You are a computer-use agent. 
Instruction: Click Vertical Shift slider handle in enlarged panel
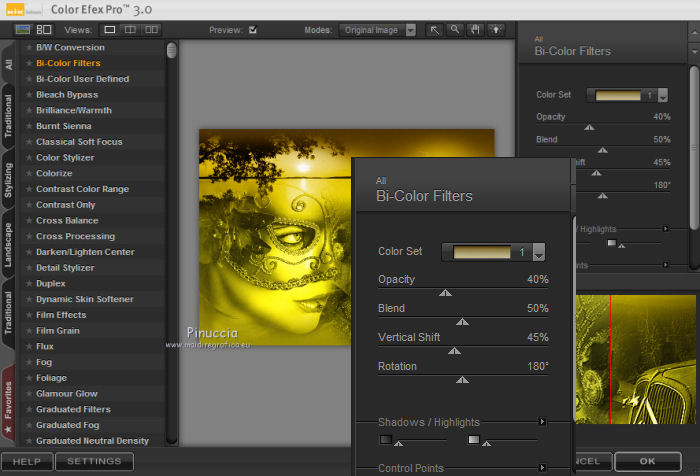[x=454, y=351]
